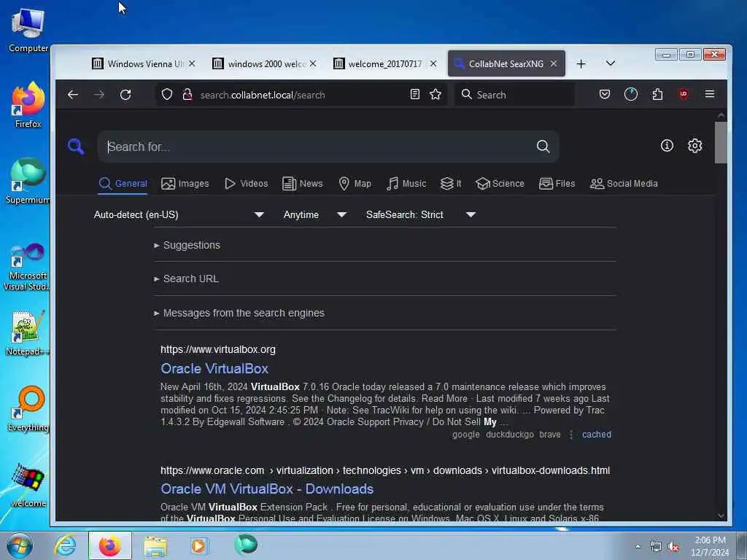Open SearXNG preferences gear icon
747x560 pixels.
coord(695,146)
